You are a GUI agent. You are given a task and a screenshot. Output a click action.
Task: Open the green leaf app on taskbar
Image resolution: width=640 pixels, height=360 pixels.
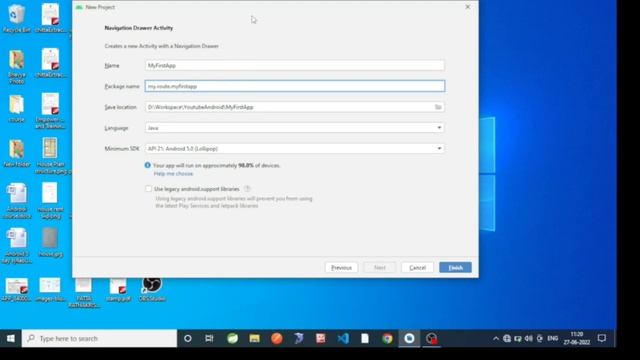pyautogui.click(x=233, y=338)
